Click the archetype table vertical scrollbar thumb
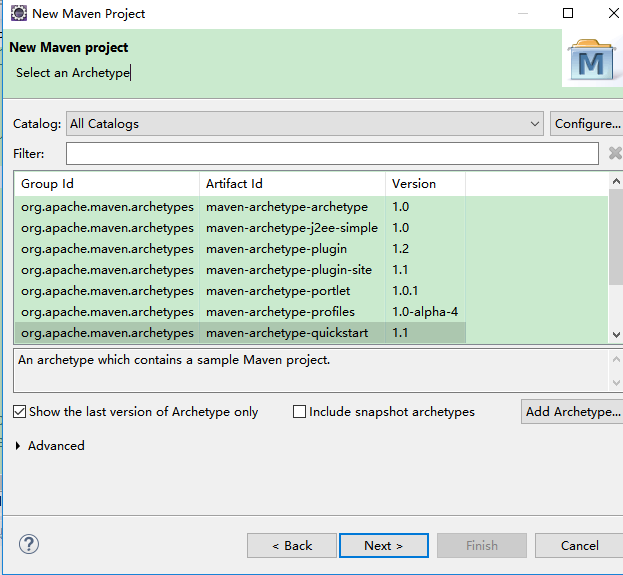The image size is (623, 575). (616, 237)
